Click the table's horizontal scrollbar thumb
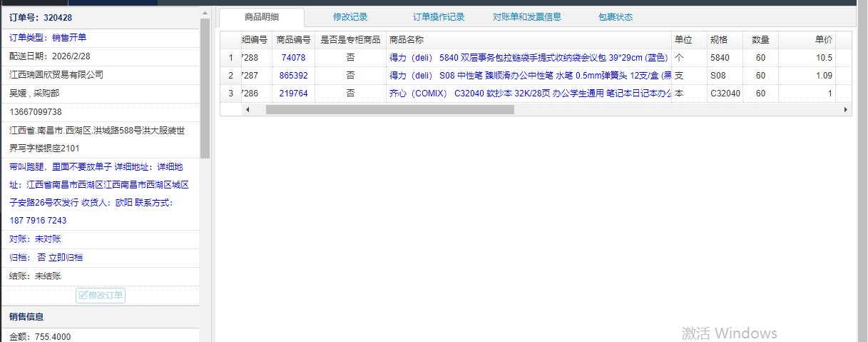This screenshot has height=342, width=868. pyautogui.click(x=389, y=110)
